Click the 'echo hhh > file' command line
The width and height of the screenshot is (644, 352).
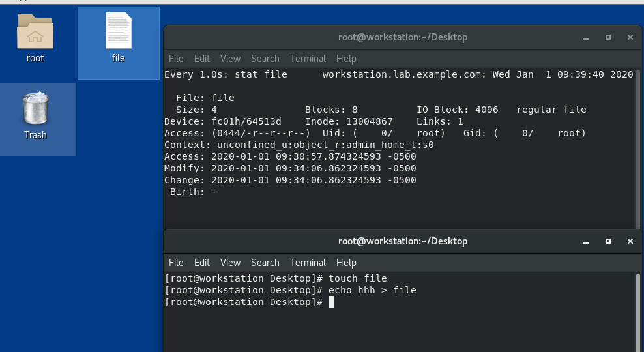(x=290, y=290)
